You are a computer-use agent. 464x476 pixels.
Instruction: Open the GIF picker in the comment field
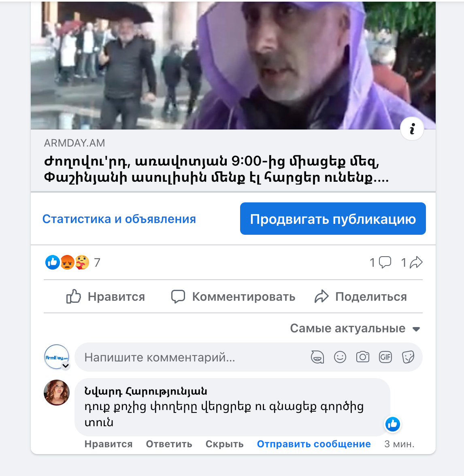click(x=385, y=357)
